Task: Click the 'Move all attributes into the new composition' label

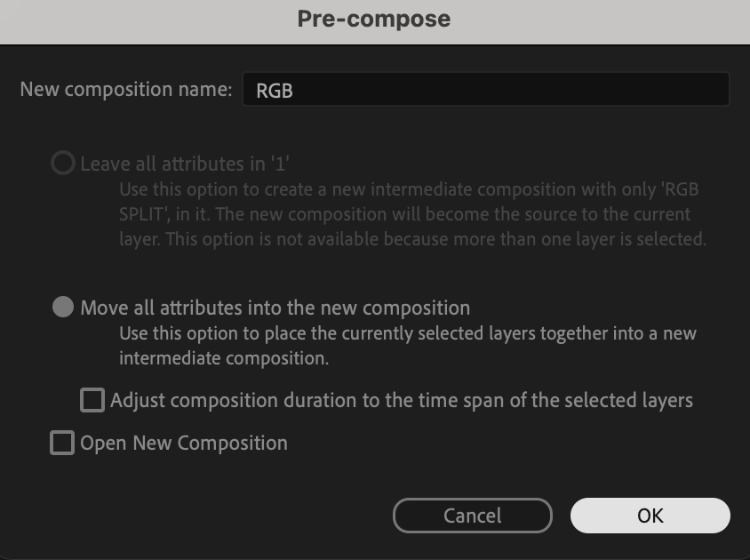Action: (x=275, y=308)
